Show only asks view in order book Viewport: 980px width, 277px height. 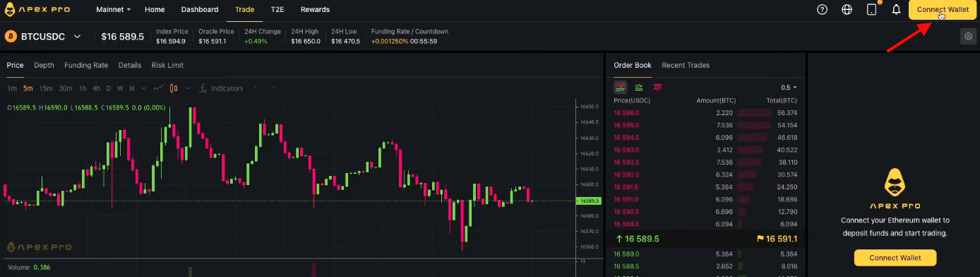pyautogui.click(x=657, y=87)
